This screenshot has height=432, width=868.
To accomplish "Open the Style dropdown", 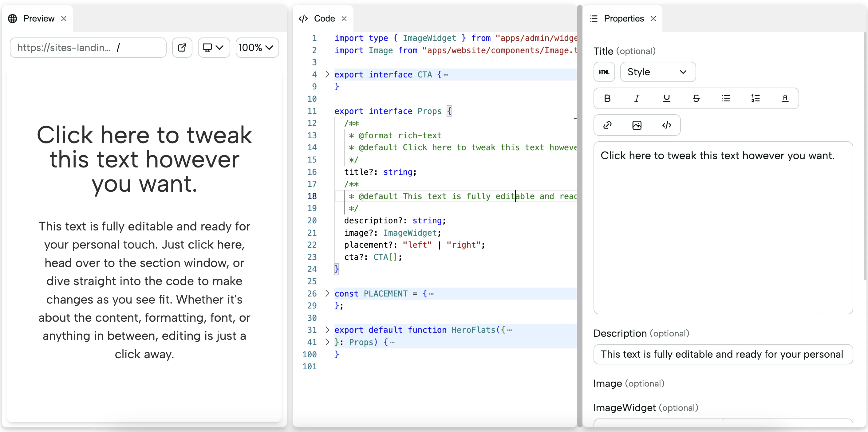I will pos(657,72).
